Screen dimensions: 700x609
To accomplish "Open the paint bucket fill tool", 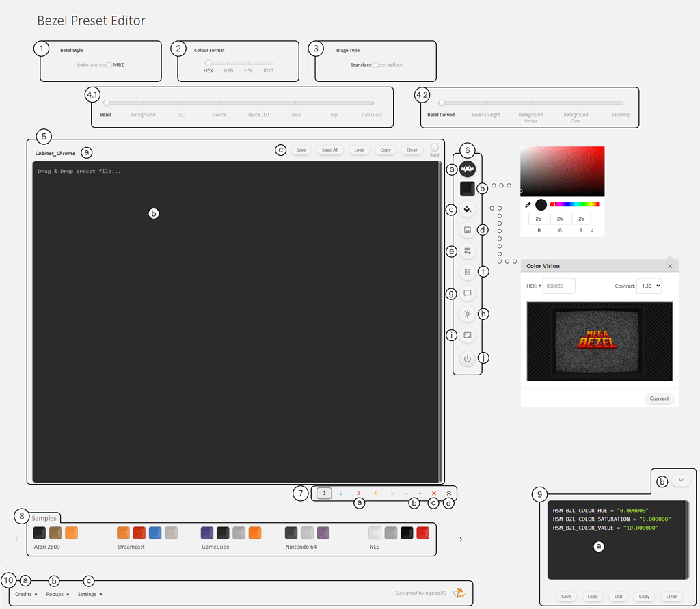I will (467, 209).
